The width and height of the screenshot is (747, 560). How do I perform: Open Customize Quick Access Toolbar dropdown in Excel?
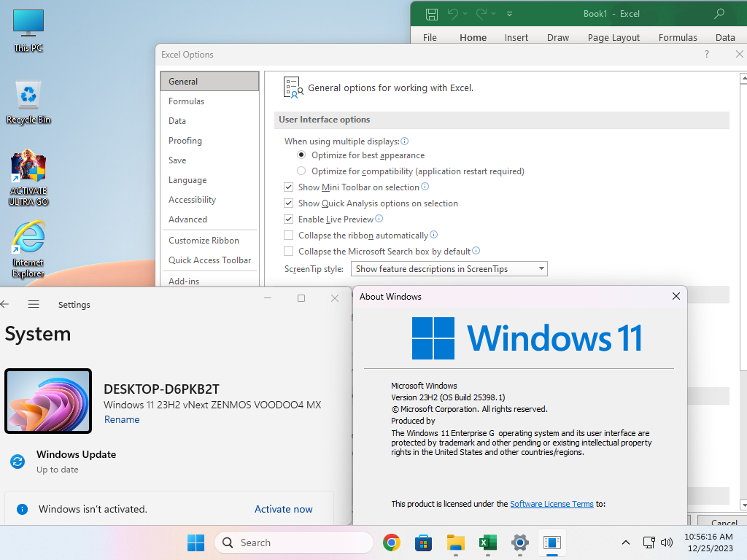click(x=509, y=14)
